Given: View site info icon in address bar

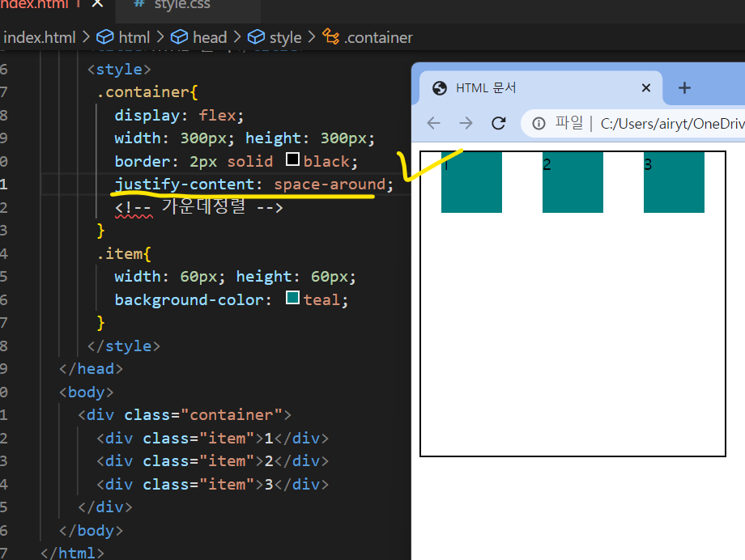Looking at the screenshot, I should tap(539, 124).
